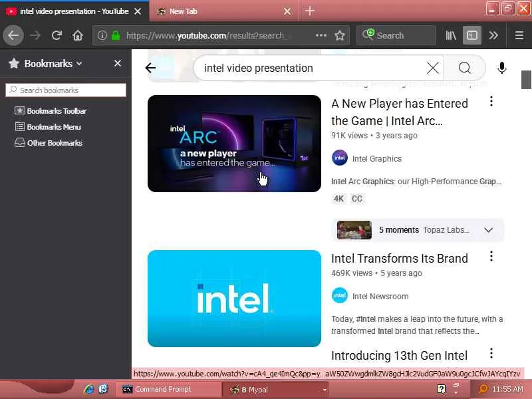This screenshot has width=532, height=399.
Task: Reload the current page
Action: coord(57,35)
